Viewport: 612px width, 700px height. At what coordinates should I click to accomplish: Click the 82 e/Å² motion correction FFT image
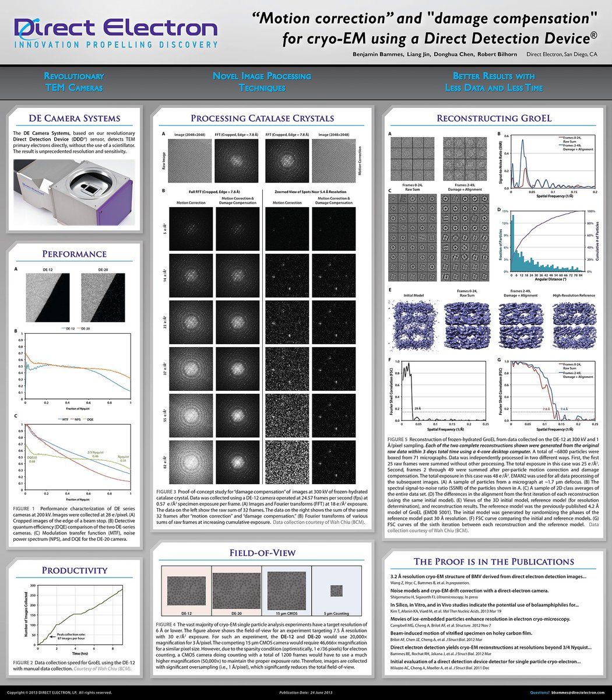[x=190, y=463]
